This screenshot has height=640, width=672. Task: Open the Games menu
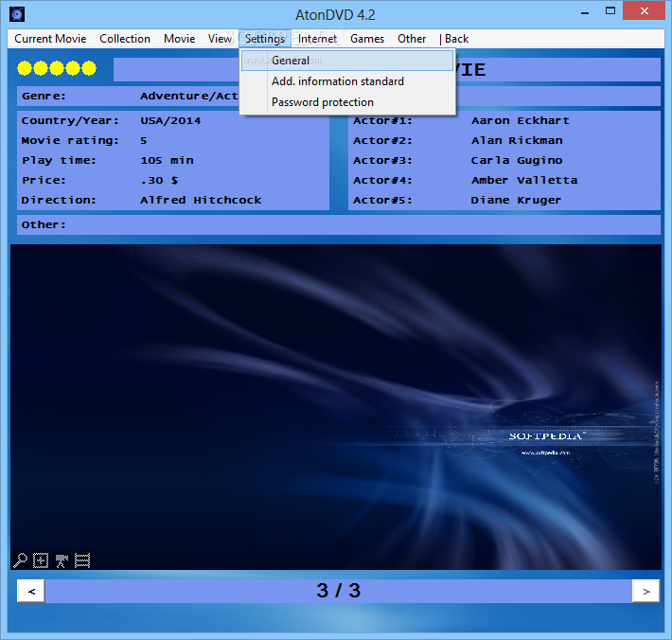coord(367,39)
